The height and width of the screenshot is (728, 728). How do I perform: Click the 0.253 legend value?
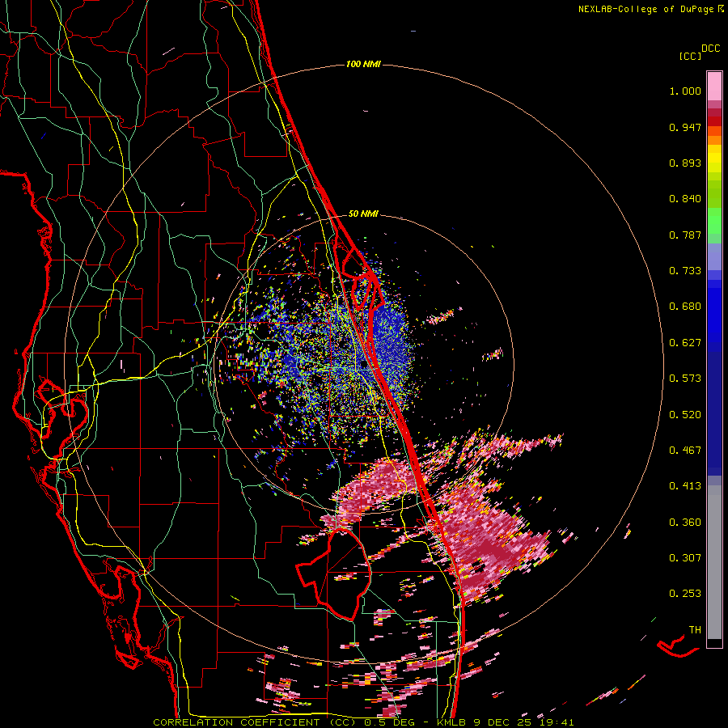click(x=685, y=594)
